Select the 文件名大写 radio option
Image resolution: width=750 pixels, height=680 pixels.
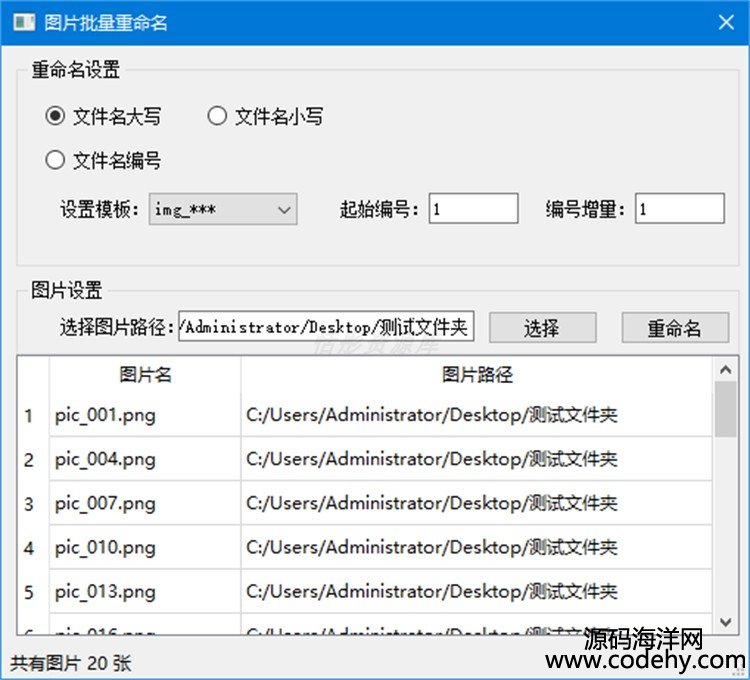coord(56,117)
